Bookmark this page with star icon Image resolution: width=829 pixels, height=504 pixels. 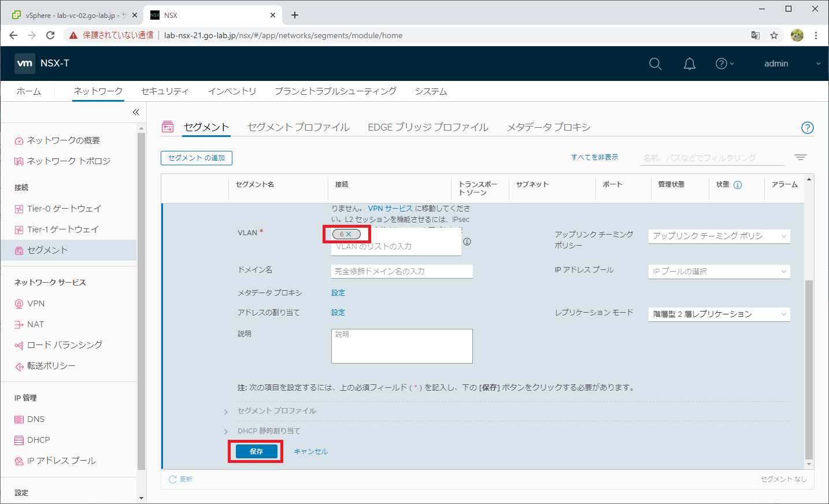[774, 35]
